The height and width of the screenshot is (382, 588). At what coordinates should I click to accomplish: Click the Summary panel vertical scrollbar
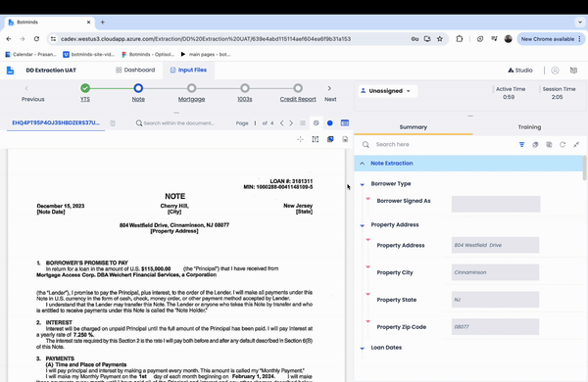(585, 167)
